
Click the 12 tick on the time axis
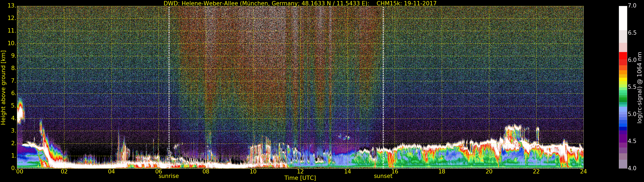300,172
